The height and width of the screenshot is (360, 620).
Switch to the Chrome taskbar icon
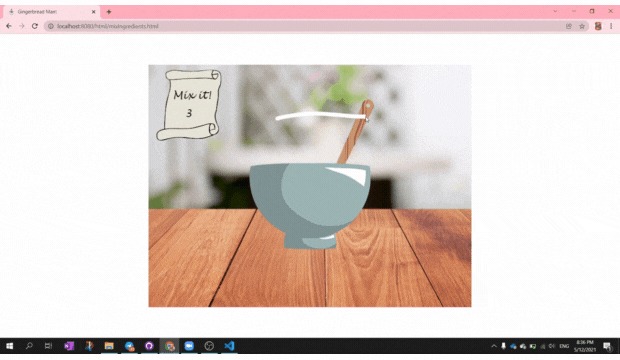pyautogui.click(x=170, y=346)
